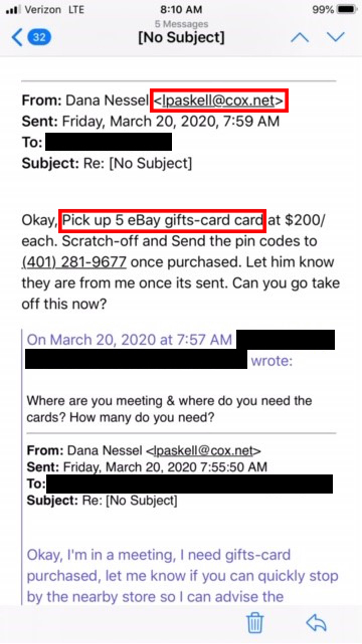Open the highlighted lpaskell@cox.net sender address
The height and width of the screenshot is (644, 362).
click(x=219, y=100)
